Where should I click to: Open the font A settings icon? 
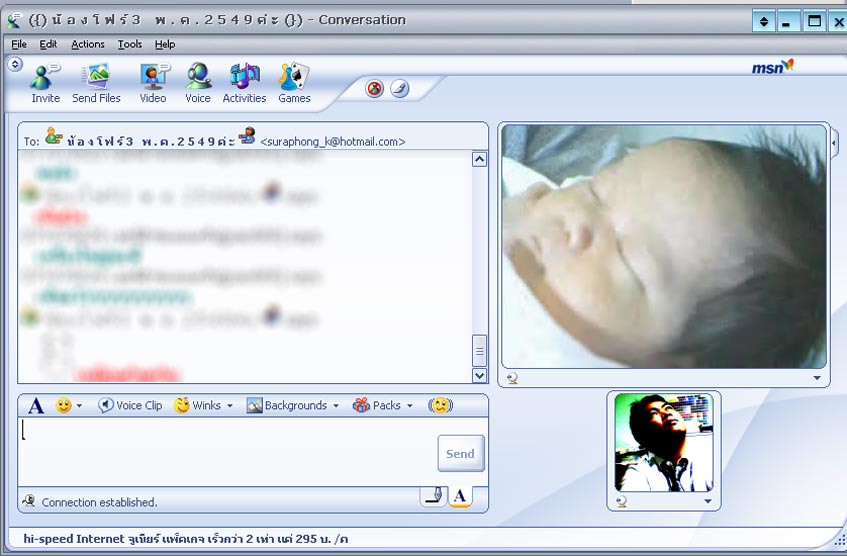[36, 405]
